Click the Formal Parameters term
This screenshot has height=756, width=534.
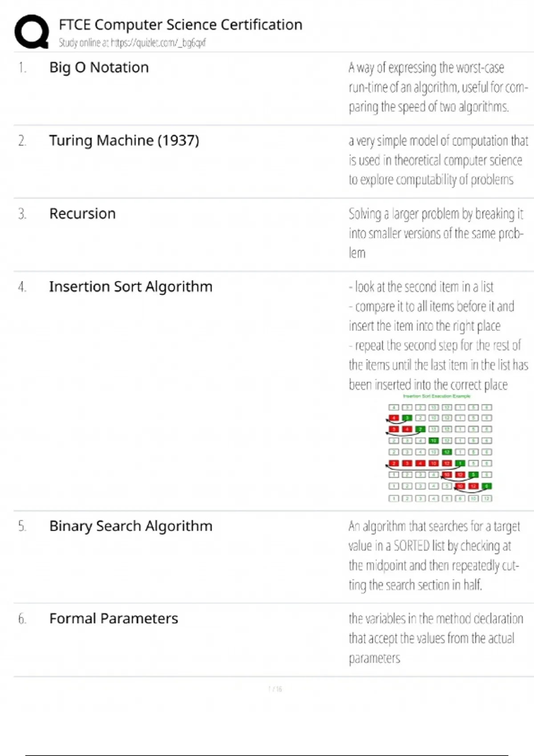[113, 619]
